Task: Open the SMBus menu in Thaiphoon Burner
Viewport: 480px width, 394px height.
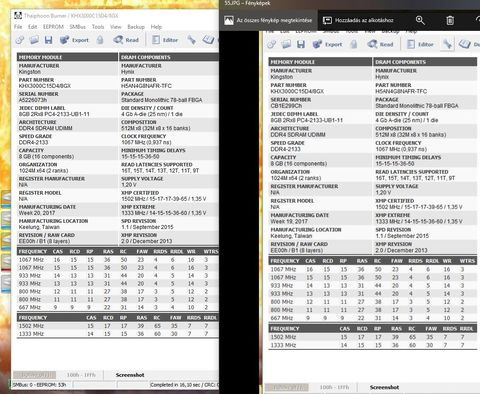Action: [x=77, y=27]
